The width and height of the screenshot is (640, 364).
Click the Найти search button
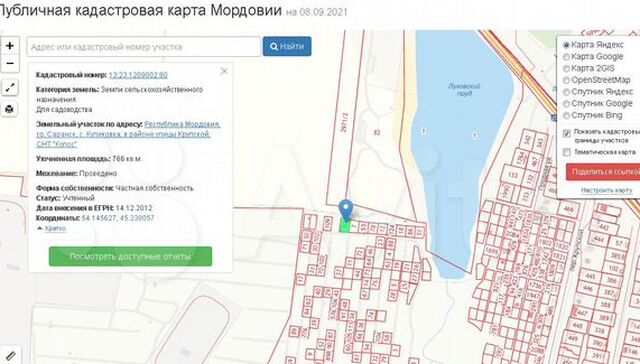coord(287,47)
